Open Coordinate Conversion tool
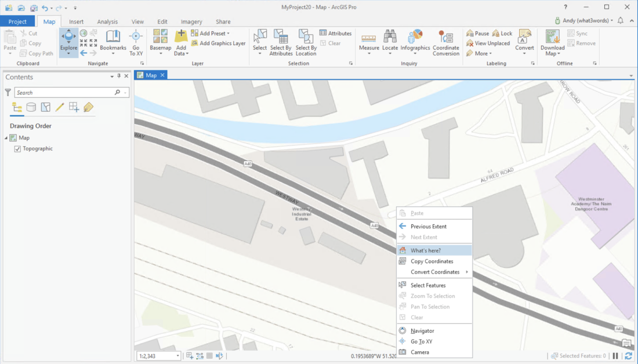 [446, 42]
